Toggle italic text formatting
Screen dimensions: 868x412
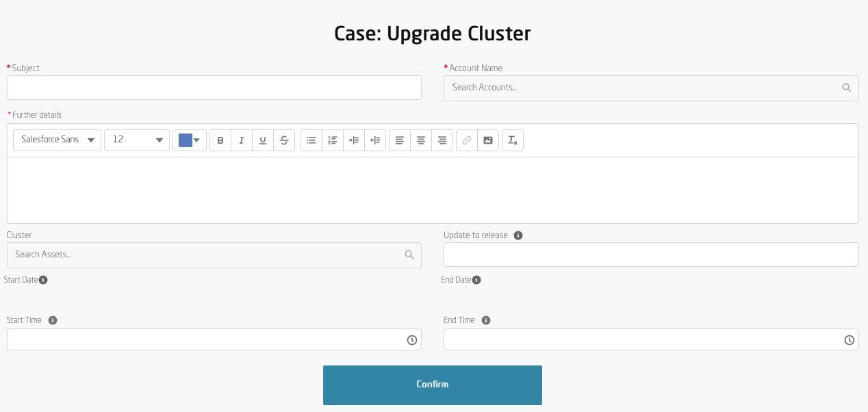(x=242, y=140)
